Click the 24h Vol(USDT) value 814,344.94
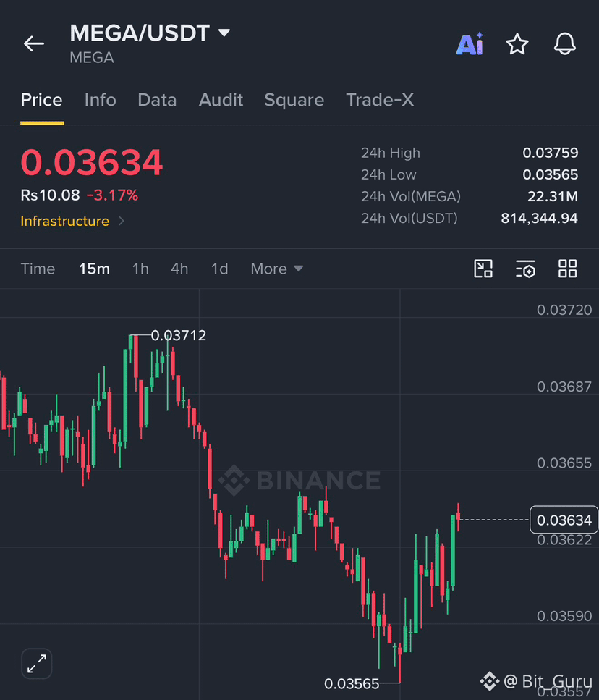The image size is (599, 700). pyautogui.click(x=539, y=219)
